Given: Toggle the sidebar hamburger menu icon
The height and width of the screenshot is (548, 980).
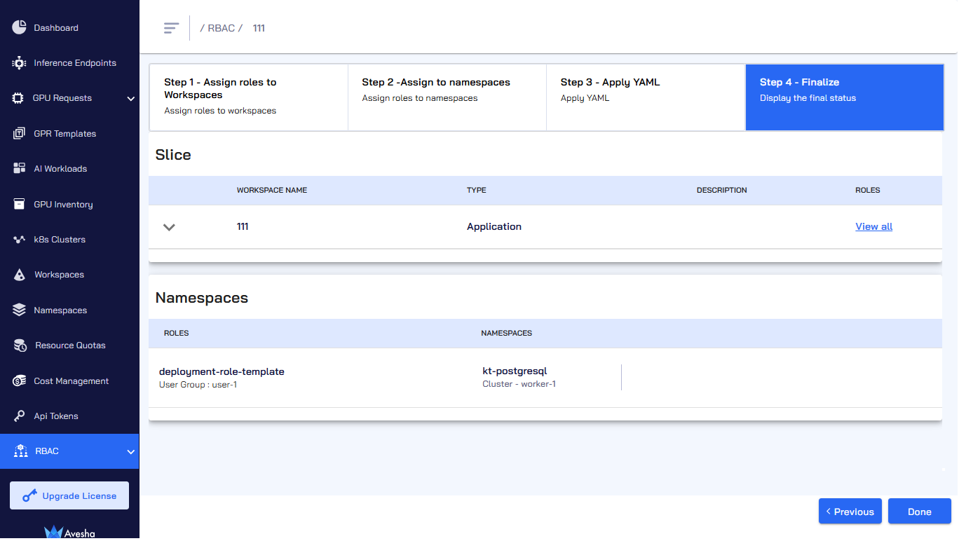Looking at the screenshot, I should [171, 28].
